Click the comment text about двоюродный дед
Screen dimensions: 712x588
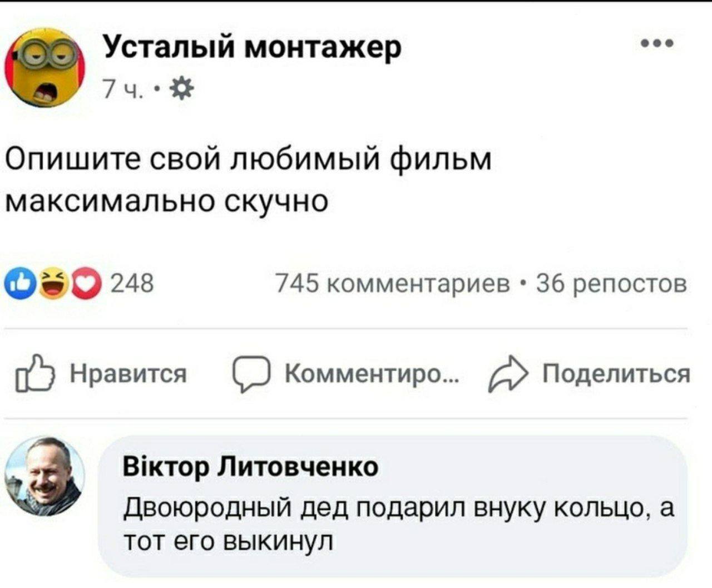397,522
